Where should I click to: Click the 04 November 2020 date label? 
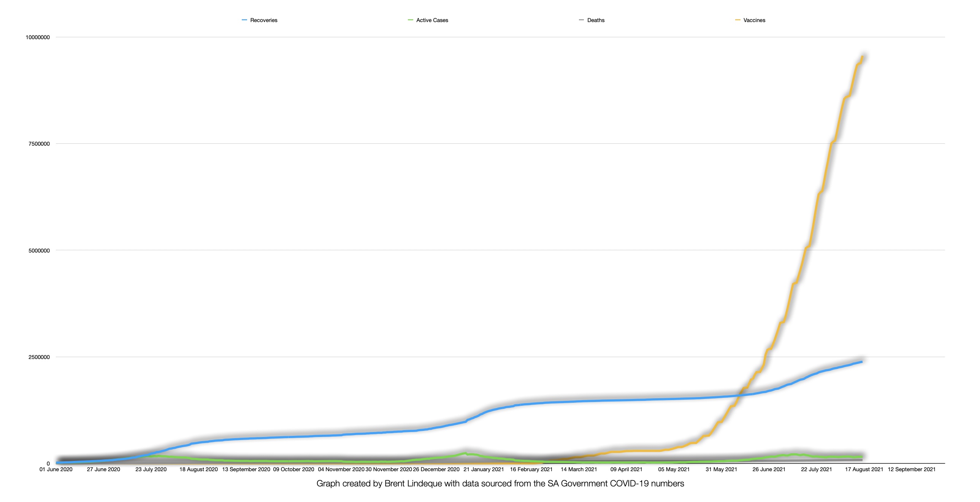[341, 469]
